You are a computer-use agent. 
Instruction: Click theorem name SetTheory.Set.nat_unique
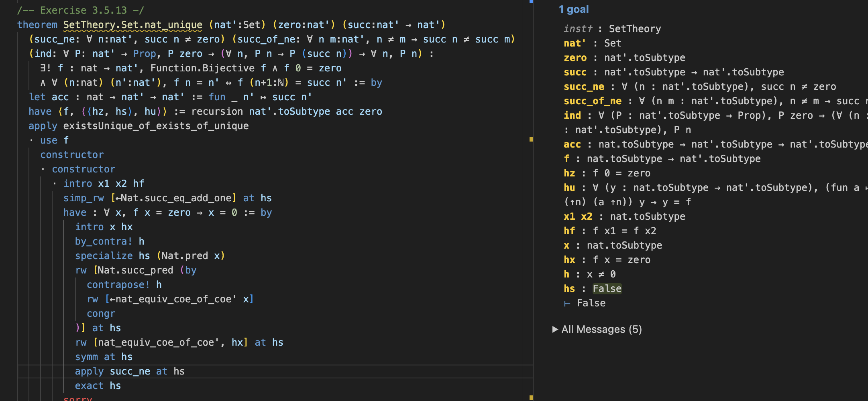[132, 25]
